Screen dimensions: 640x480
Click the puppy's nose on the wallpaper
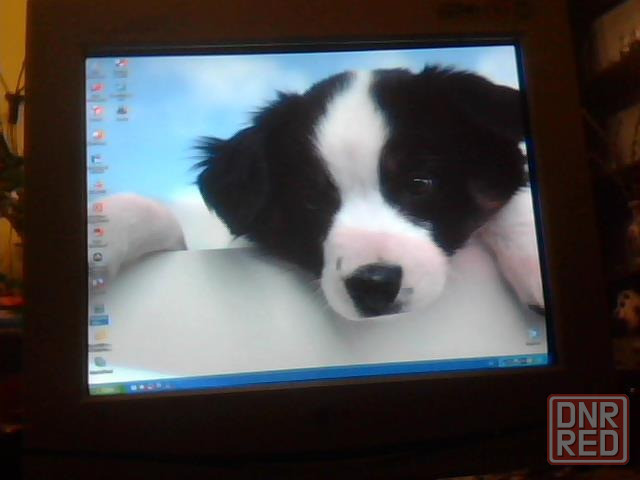click(x=375, y=287)
